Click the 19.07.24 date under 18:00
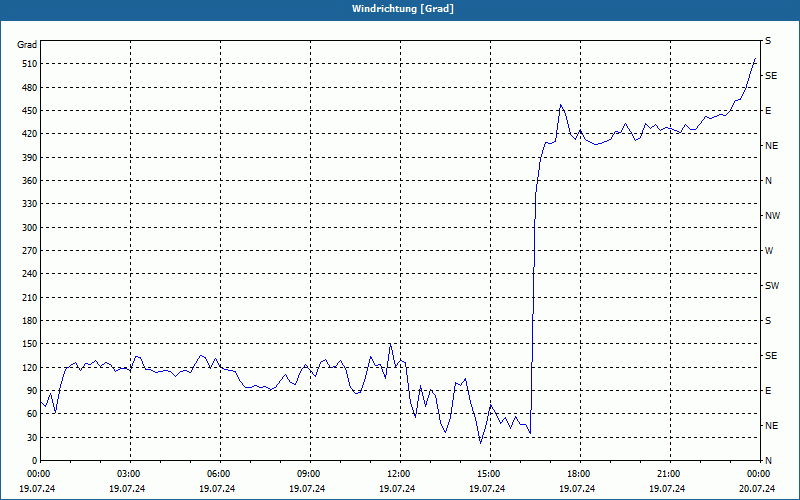Screen dimensions: 800x500 [577, 489]
